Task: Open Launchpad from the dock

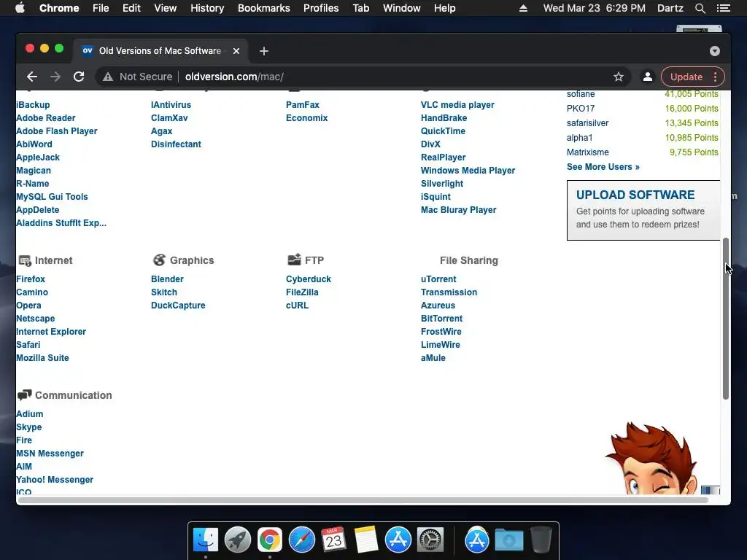Action: pyautogui.click(x=238, y=540)
